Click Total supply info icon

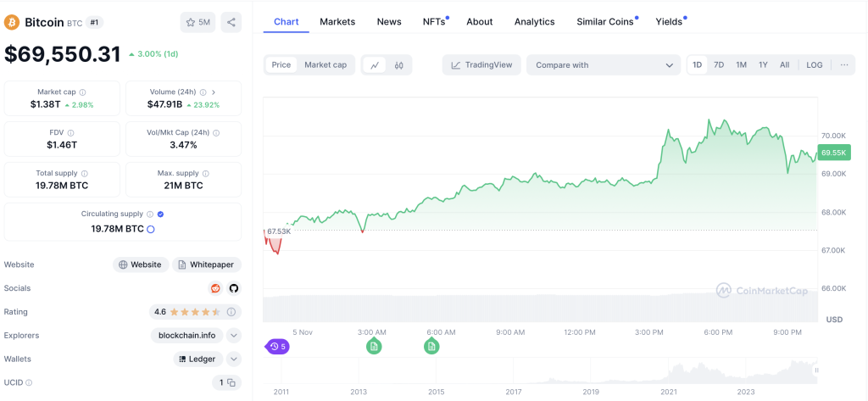point(84,173)
